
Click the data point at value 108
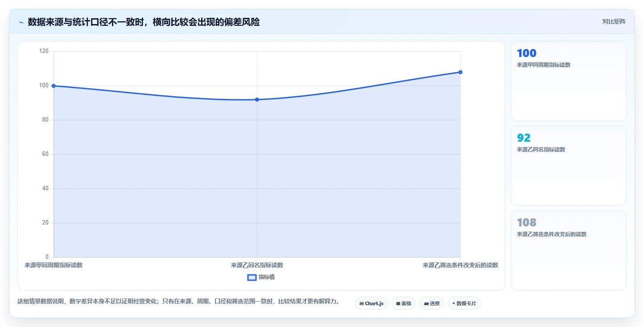tap(460, 72)
